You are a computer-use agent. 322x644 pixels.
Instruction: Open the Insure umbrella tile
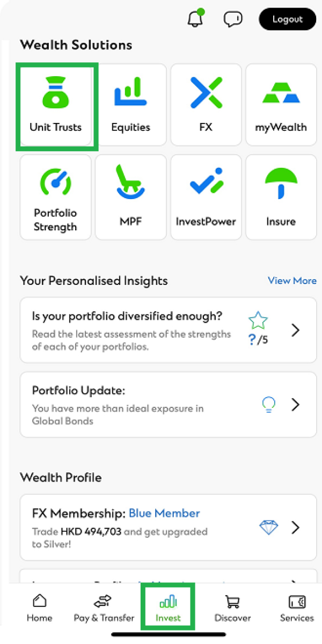click(281, 198)
